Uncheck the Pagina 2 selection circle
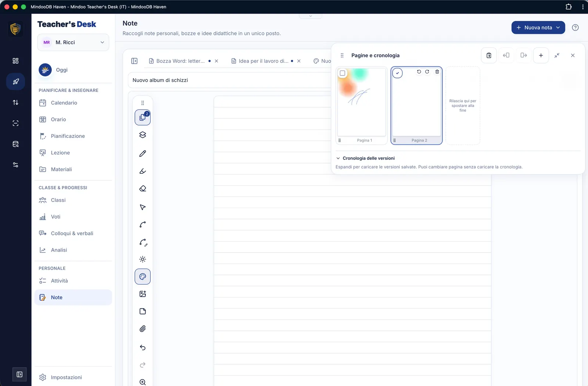Screen dimensions: 588x386 point(397,73)
